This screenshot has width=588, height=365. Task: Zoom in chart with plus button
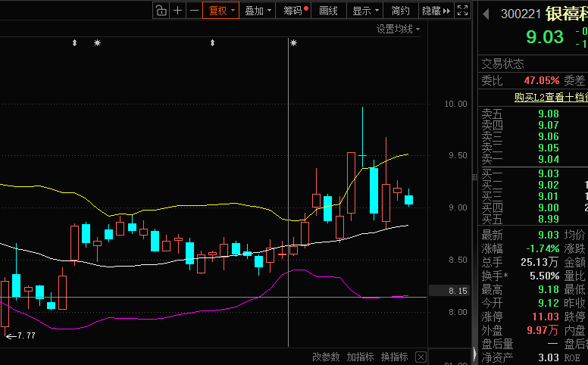tap(178, 11)
